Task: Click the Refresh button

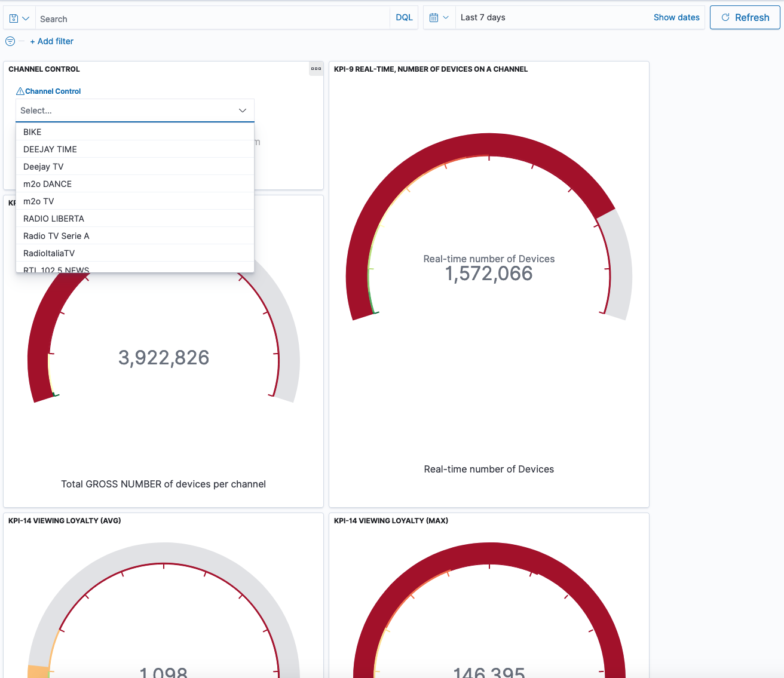Action: click(745, 17)
